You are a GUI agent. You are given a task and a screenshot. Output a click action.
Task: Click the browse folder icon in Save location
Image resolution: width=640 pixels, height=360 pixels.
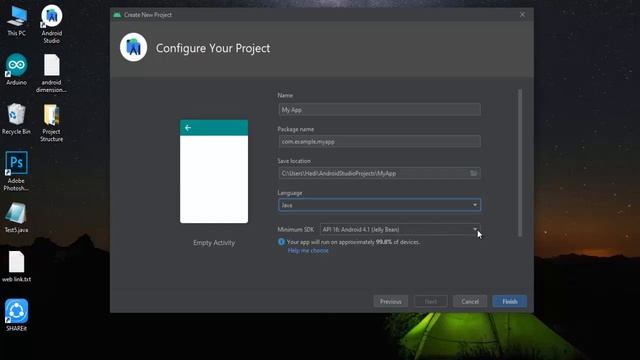[473, 173]
